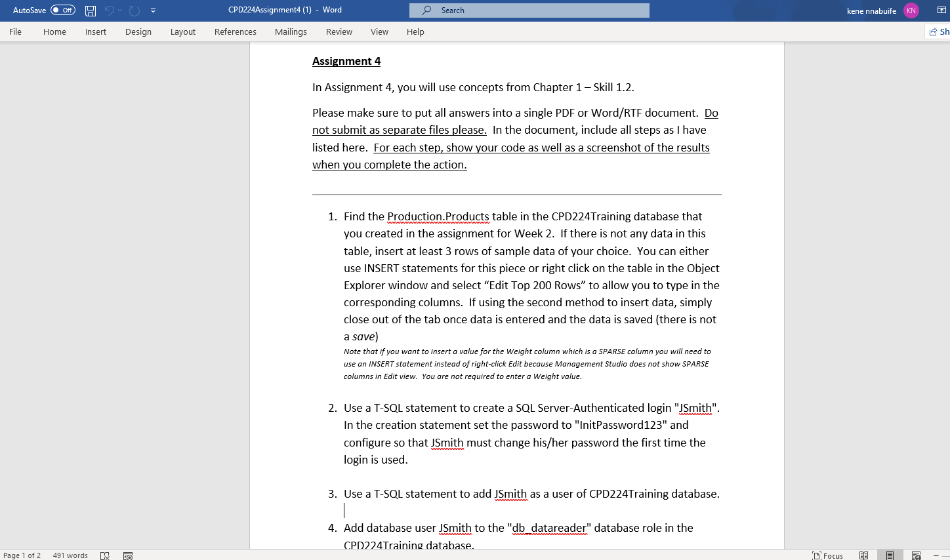Image resolution: width=950 pixels, height=560 pixels.
Task: Open the Mailings ribbon tab
Action: point(291,31)
